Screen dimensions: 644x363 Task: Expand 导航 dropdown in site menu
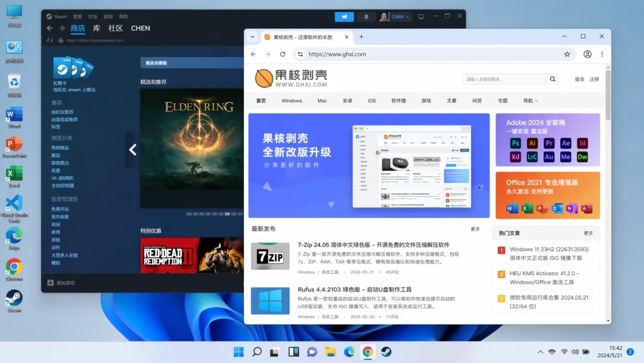(x=530, y=101)
